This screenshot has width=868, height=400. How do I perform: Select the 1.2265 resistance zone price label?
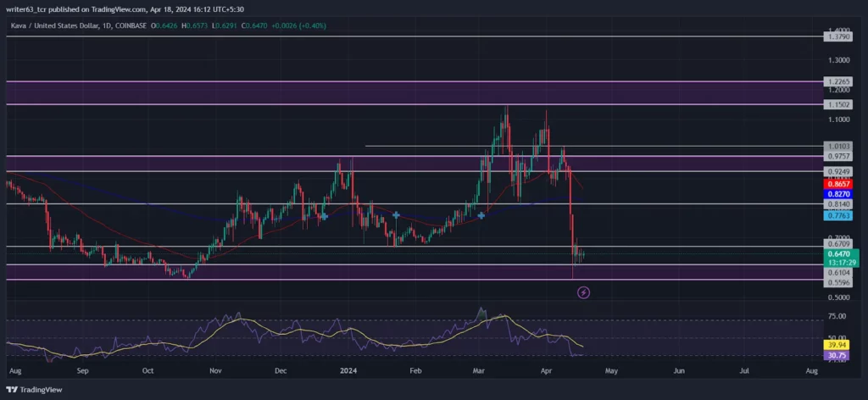[x=838, y=81]
